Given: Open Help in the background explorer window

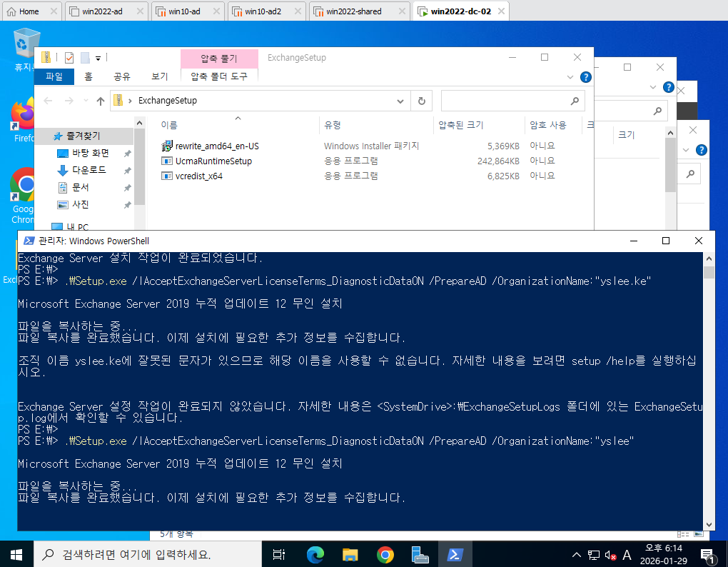Looking at the screenshot, I should click(669, 87).
